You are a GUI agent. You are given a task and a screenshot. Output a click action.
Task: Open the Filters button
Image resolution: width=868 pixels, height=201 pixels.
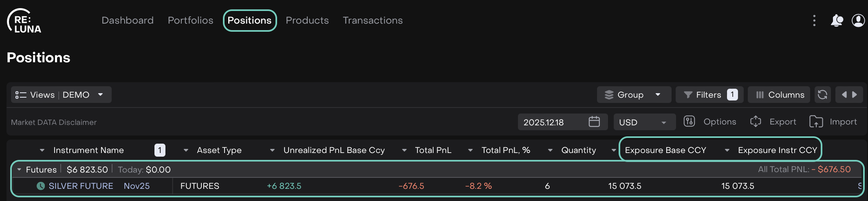pos(709,95)
